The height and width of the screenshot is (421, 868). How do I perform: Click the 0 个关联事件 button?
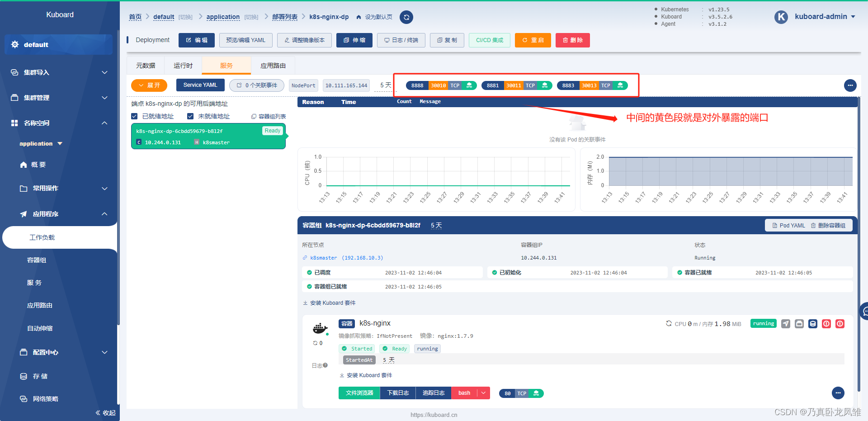tap(257, 85)
